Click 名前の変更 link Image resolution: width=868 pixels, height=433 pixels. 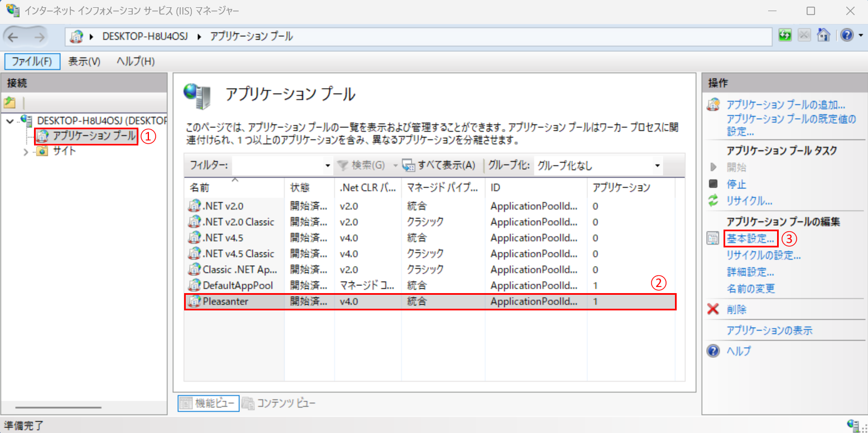click(751, 289)
